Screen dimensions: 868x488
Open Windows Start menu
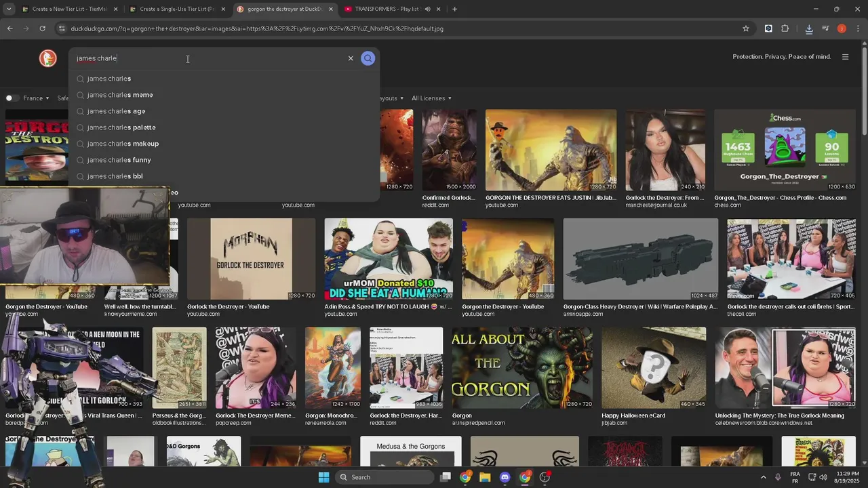pyautogui.click(x=323, y=477)
